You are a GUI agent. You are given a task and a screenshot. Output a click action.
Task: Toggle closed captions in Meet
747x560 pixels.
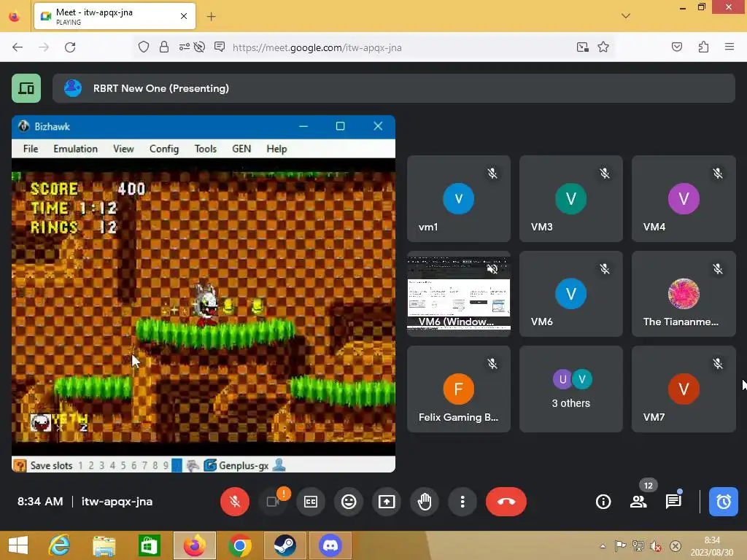tap(311, 502)
